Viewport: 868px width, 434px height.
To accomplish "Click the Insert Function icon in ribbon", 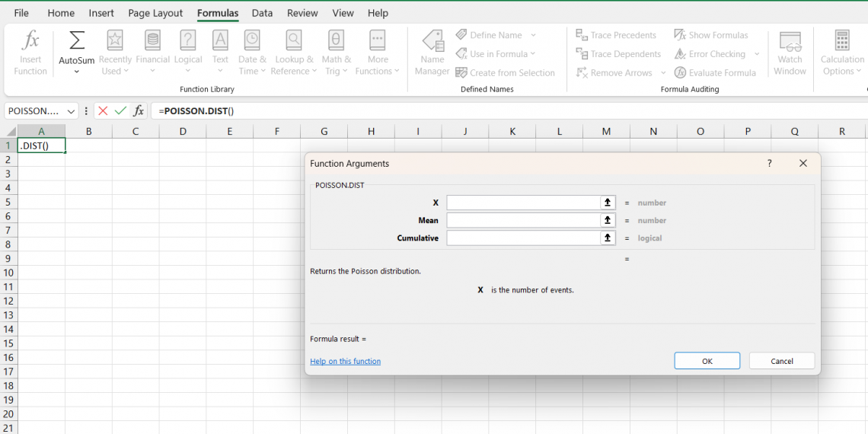I will (x=30, y=41).
